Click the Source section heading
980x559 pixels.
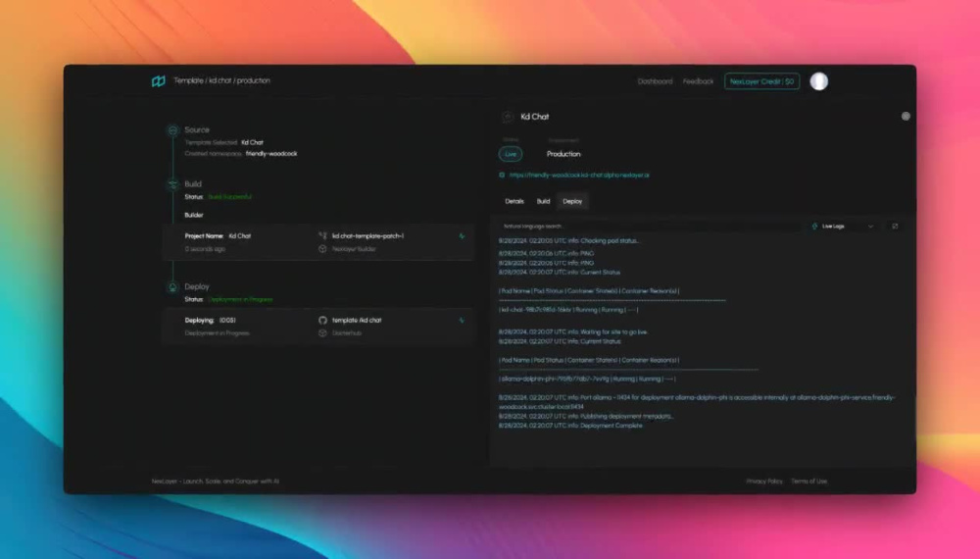(x=197, y=130)
